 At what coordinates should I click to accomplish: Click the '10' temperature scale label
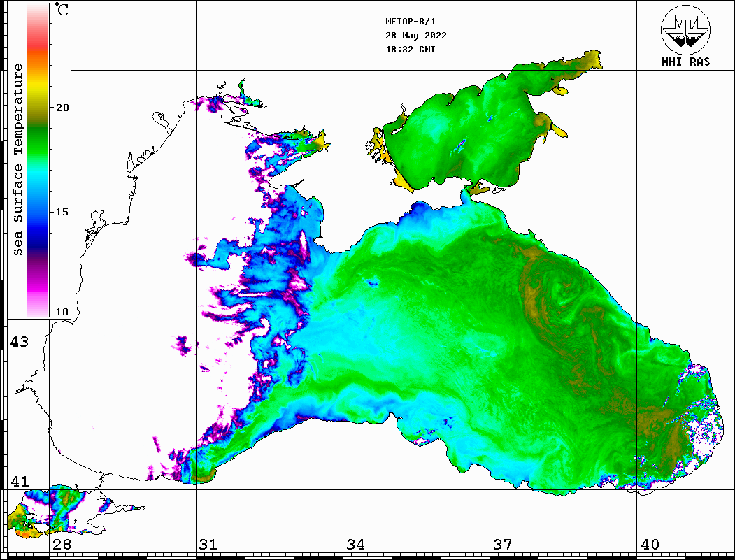pos(62,312)
